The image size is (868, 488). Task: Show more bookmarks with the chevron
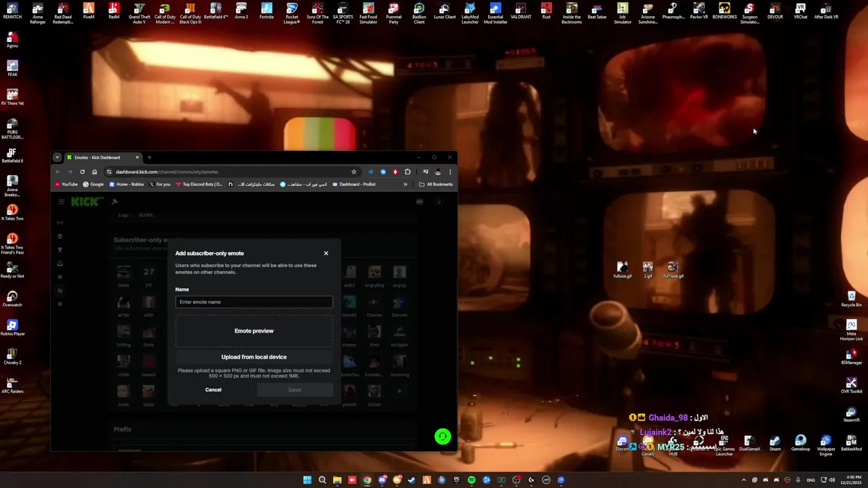[x=406, y=184]
